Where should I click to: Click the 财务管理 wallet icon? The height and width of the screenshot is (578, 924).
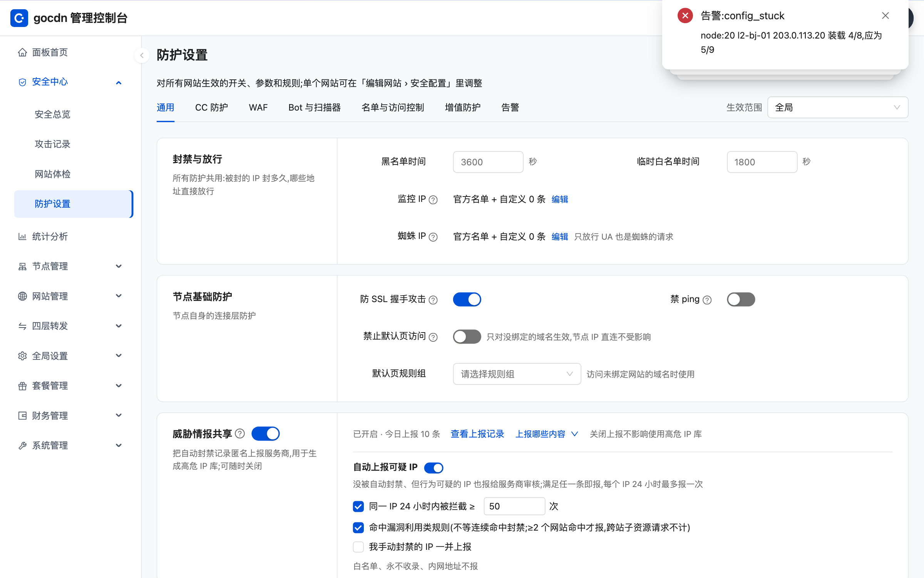(22, 415)
